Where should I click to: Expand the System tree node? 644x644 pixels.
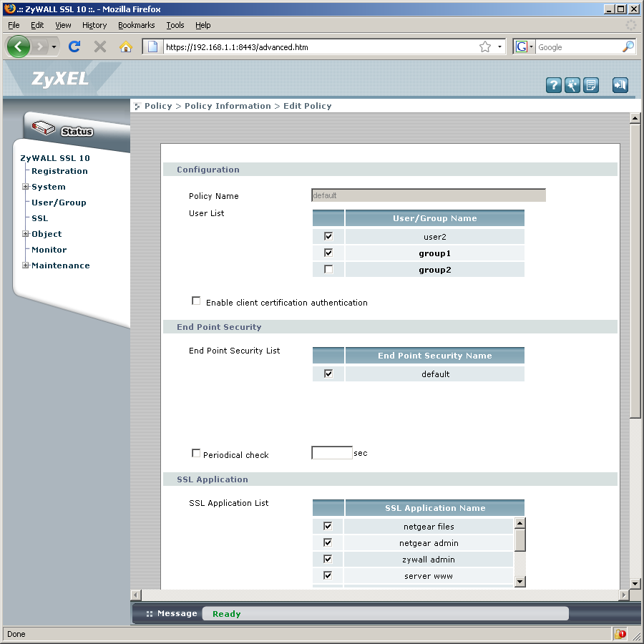point(26,187)
